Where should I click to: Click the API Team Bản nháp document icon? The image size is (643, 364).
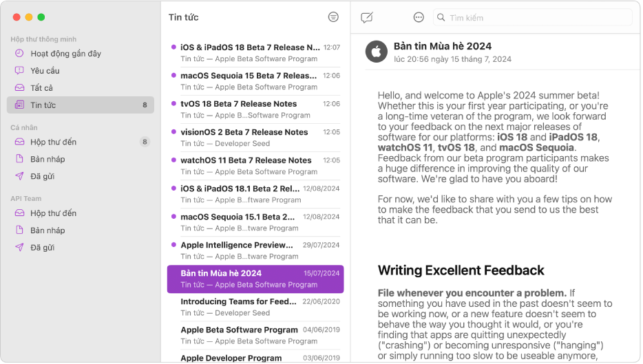coord(19,230)
